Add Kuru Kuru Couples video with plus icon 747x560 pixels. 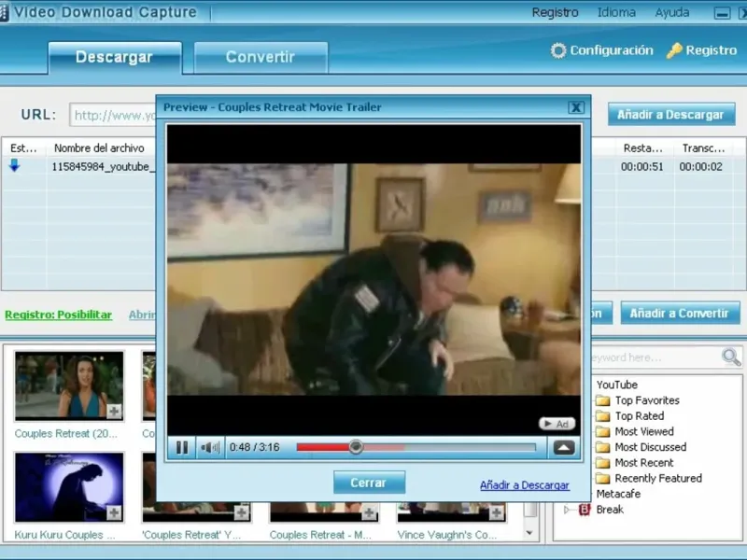click(x=114, y=512)
